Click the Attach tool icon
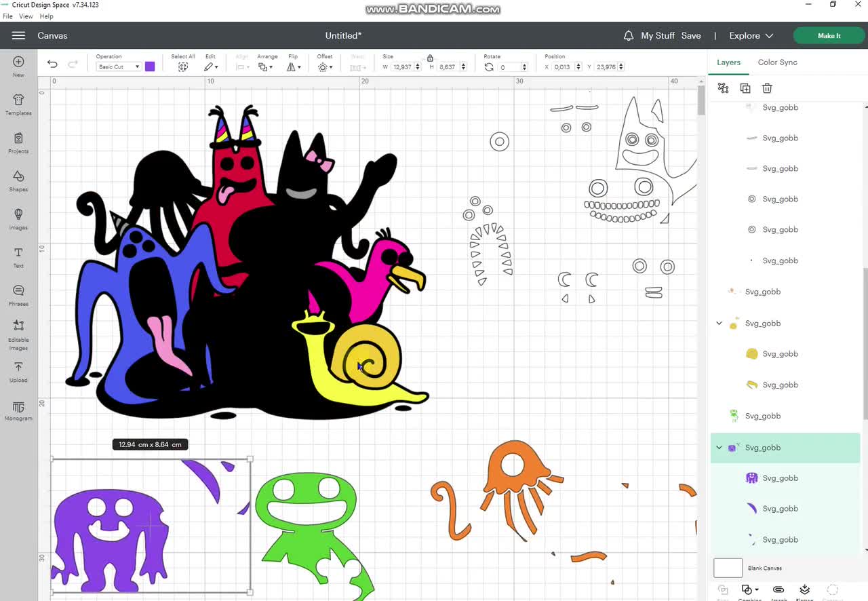 pyautogui.click(x=778, y=592)
